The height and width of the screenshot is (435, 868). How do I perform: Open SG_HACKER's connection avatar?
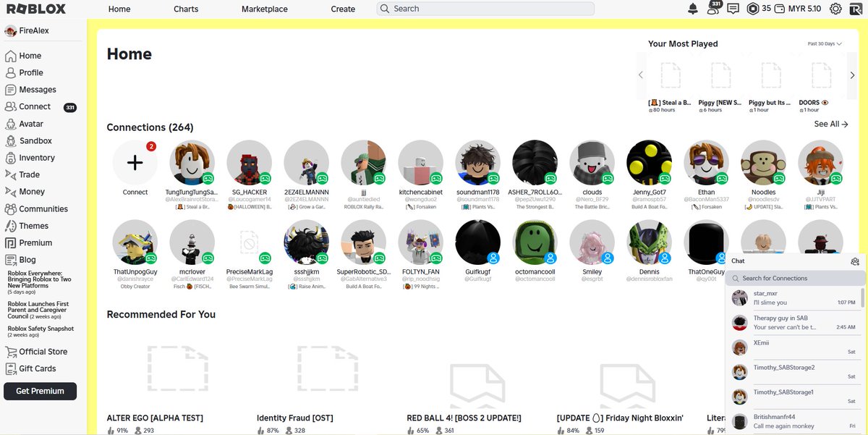coord(250,163)
